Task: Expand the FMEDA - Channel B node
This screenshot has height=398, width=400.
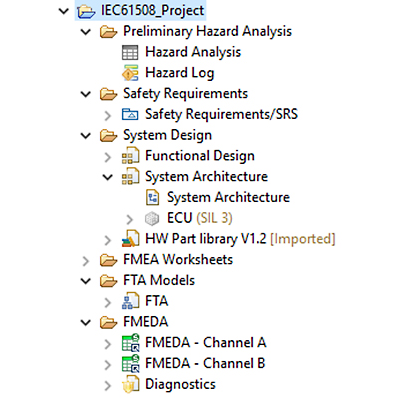Action: click(107, 365)
